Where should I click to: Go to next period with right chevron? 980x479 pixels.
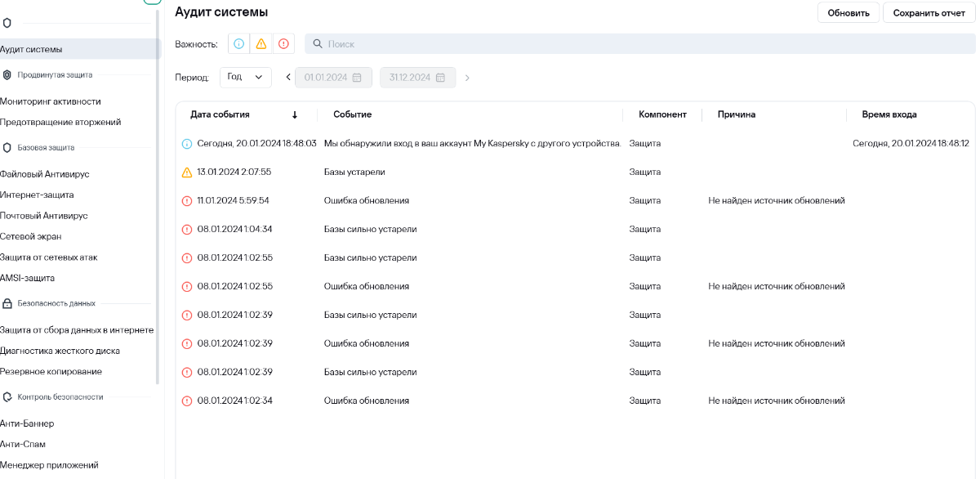pos(467,78)
